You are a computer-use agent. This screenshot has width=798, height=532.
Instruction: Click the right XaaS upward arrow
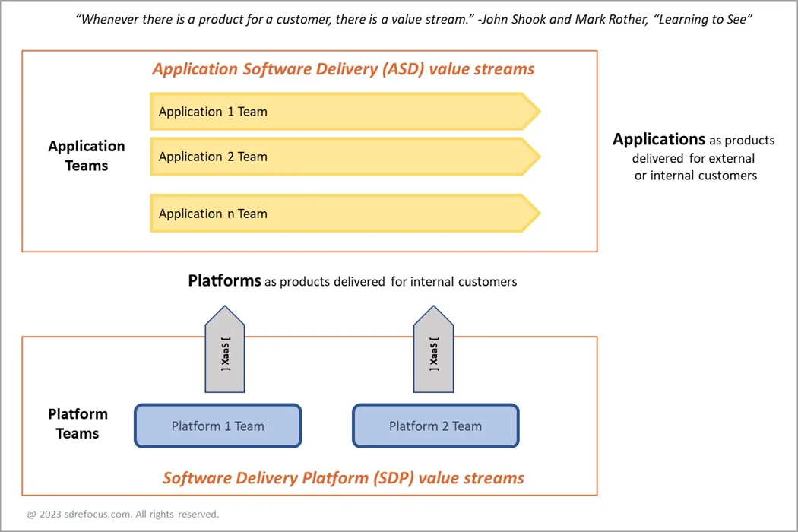pyautogui.click(x=433, y=350)
